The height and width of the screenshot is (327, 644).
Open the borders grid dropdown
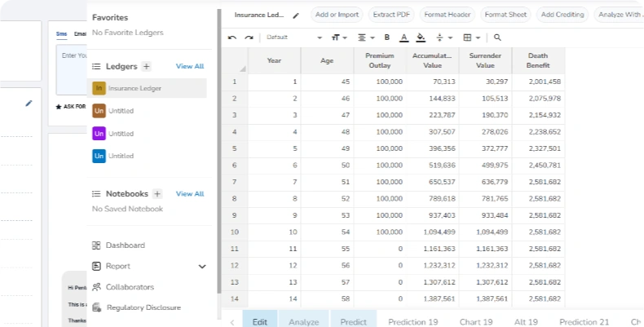click(471, 38)
